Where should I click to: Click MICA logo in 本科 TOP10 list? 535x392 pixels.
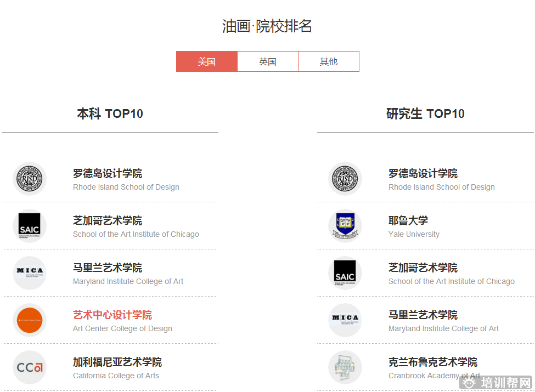30,273
